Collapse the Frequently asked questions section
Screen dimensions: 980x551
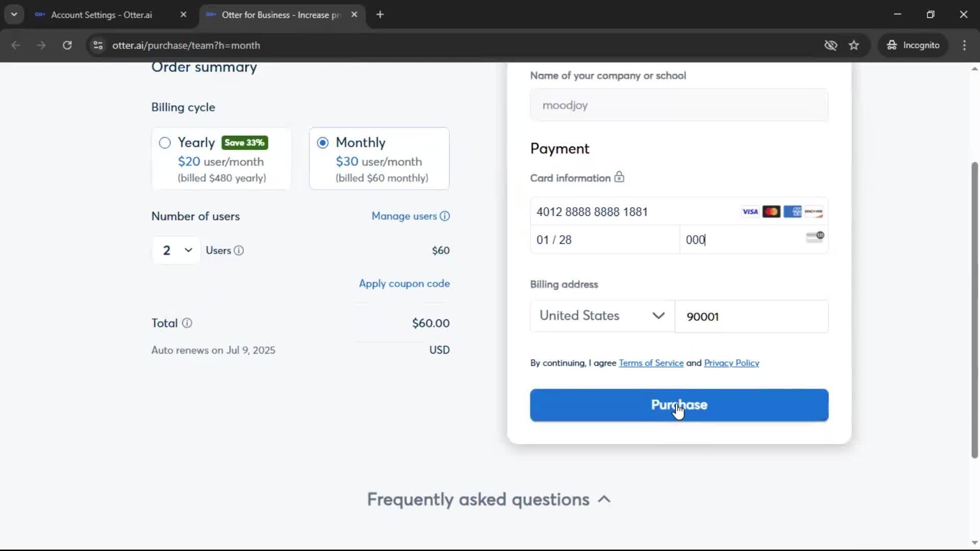click(604, 499)
